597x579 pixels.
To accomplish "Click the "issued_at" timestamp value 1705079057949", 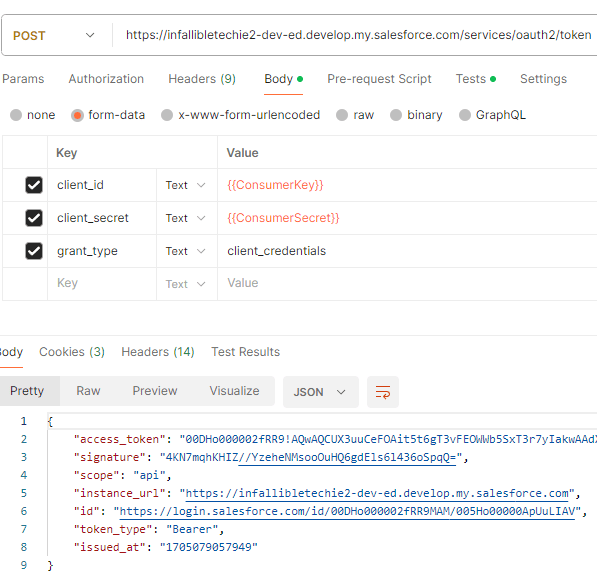I will pos(209,547).
